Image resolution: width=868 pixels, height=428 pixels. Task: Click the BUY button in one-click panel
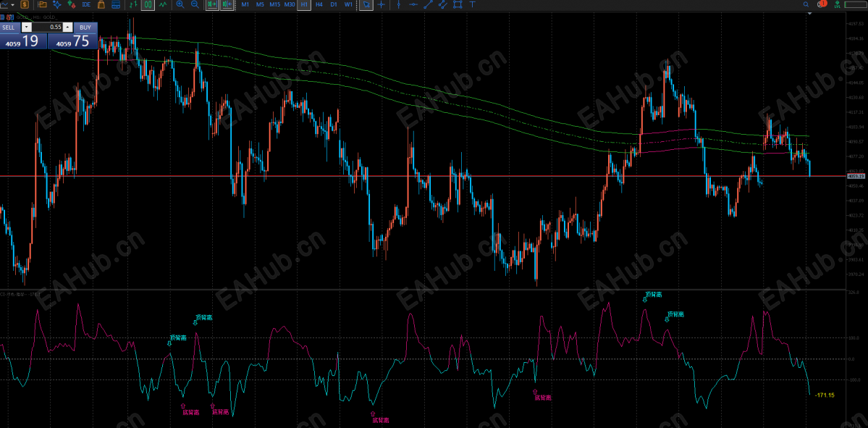point(85,27)
